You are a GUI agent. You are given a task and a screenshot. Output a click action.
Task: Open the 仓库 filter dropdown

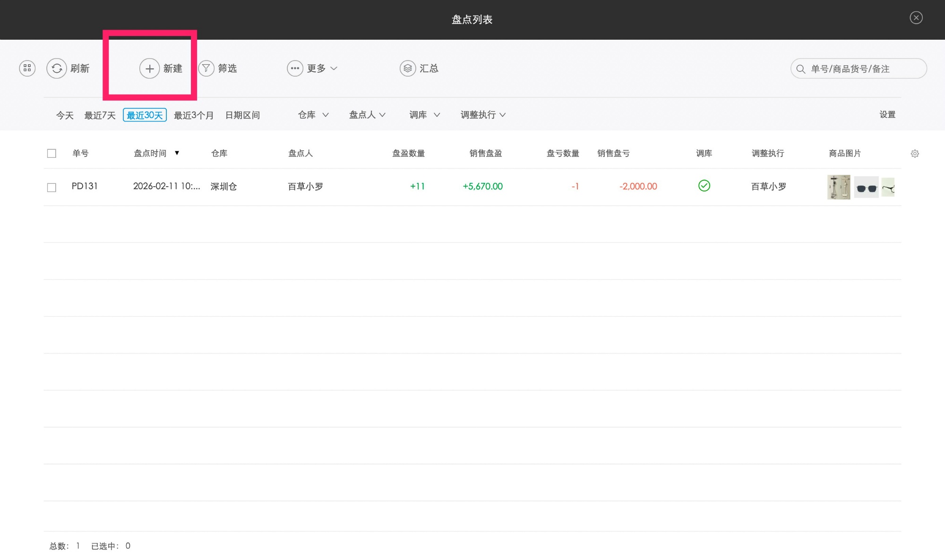point(313,115)
